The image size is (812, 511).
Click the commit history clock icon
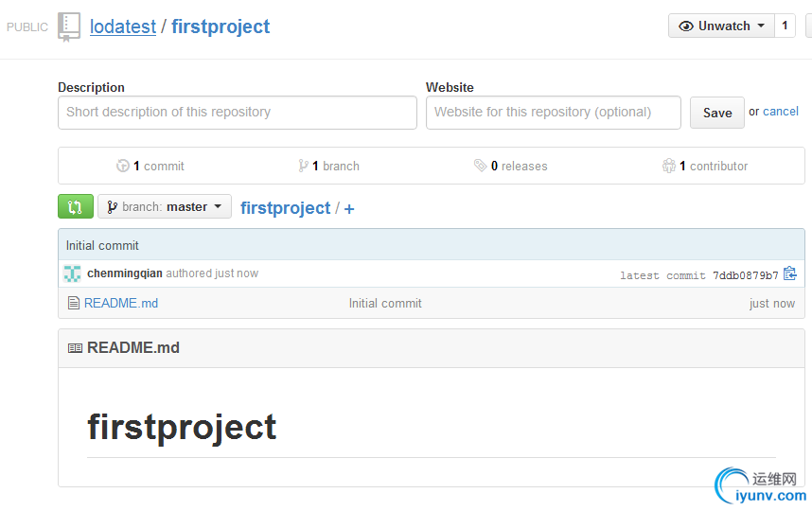pos(123,166)
